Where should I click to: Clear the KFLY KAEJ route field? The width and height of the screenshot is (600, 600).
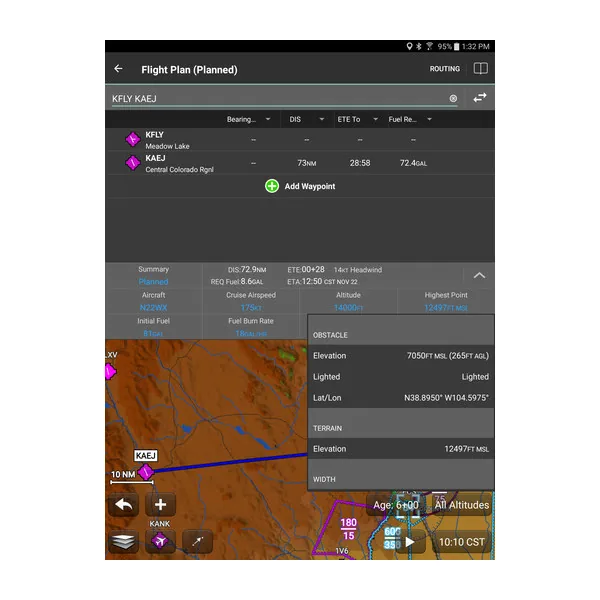(x=453, y=99)
